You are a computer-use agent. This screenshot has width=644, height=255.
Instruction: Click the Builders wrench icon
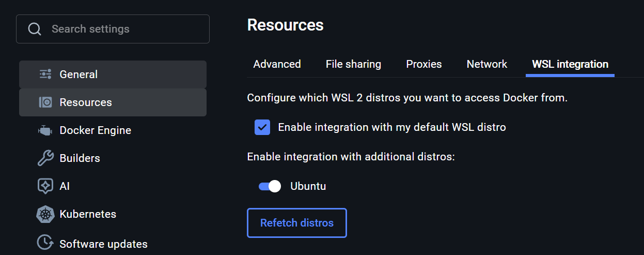45,158
